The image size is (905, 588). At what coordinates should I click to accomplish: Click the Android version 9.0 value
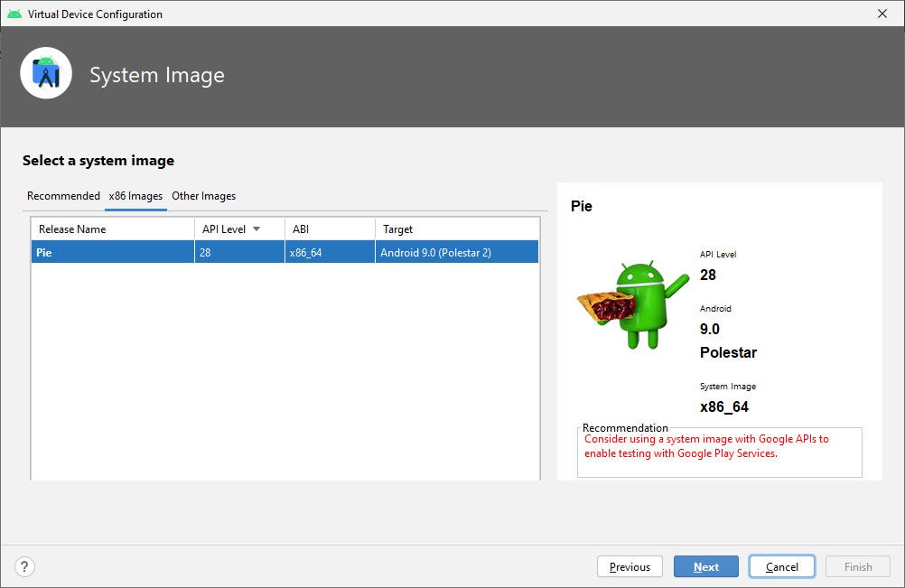click(x=709, y=329)
